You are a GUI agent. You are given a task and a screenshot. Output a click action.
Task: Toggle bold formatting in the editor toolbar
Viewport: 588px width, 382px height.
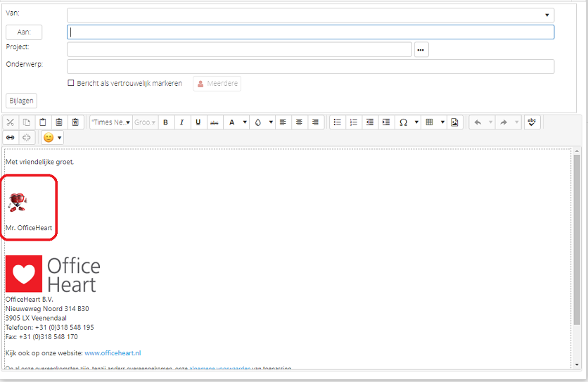point(165,122)
